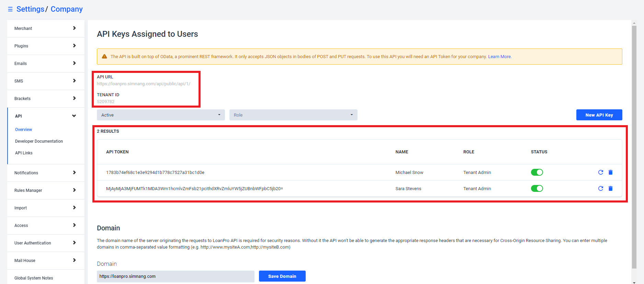Click the STATUS column header
Image resolution: width=644 pixels, height=284 pixels.
(x=539, y=152)
